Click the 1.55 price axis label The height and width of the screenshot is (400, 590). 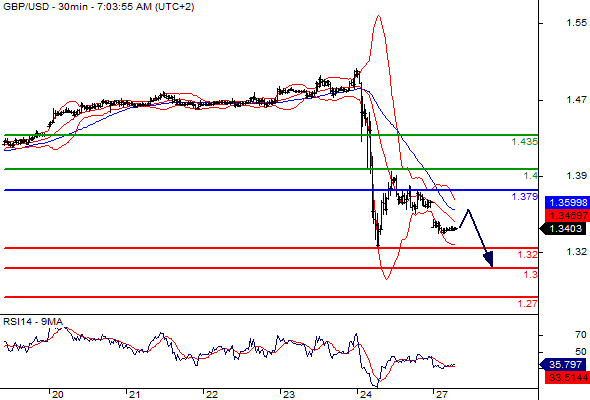tap(576, 23)
